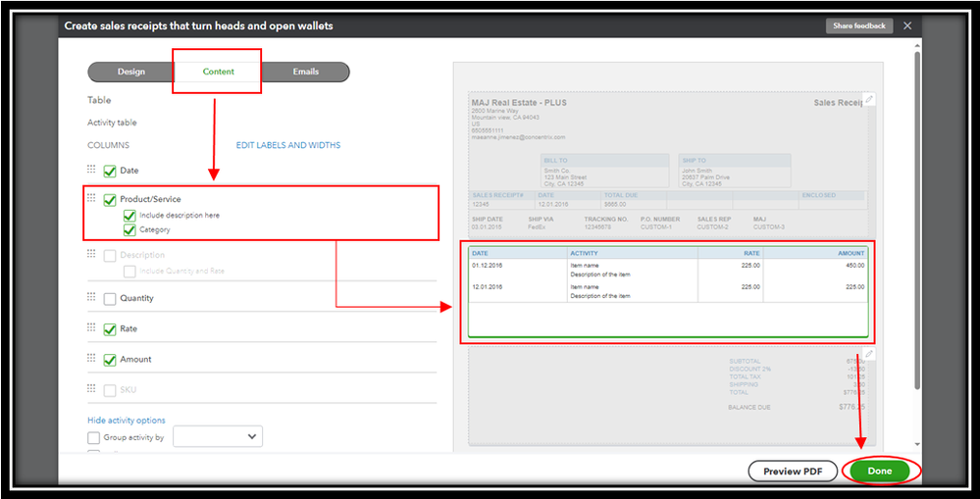
Task: Click the 450.00 amount cell
Action: [x=856, y=266]
